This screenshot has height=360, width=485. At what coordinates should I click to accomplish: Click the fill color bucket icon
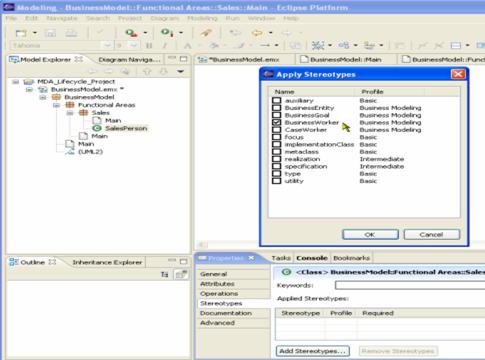pyautogui.click(x=214, y=45)
